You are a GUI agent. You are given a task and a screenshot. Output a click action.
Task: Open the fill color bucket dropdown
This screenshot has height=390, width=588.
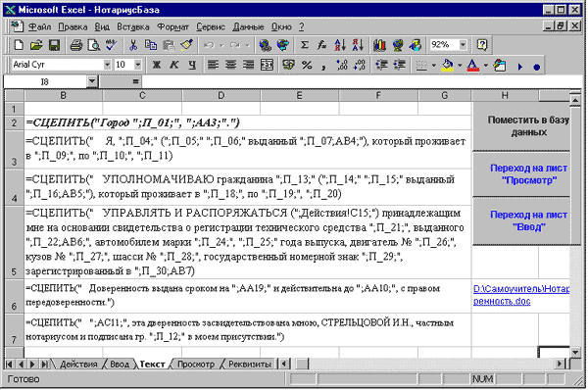tap(460, 66)
